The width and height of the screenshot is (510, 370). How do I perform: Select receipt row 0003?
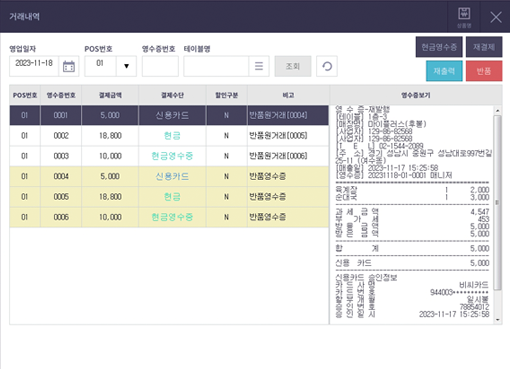point(169,156)
